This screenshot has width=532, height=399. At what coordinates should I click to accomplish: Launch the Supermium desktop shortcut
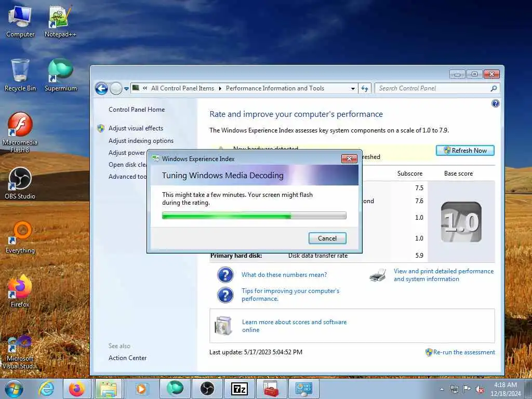pos(61,75)
